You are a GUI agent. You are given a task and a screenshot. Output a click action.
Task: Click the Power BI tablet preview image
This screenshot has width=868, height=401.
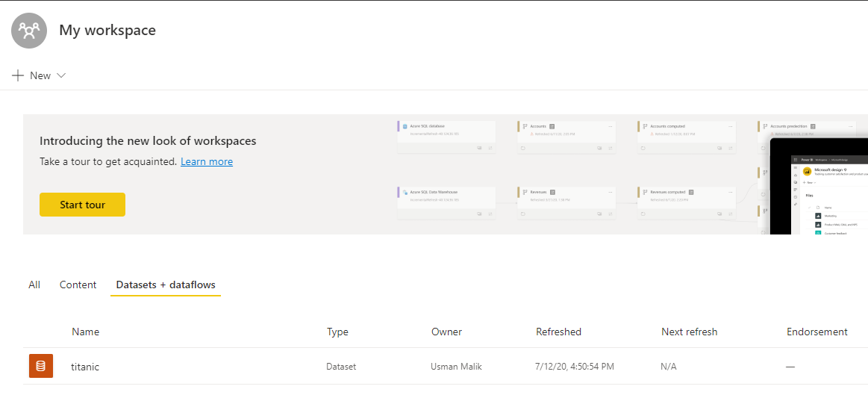tap(819, 187)
